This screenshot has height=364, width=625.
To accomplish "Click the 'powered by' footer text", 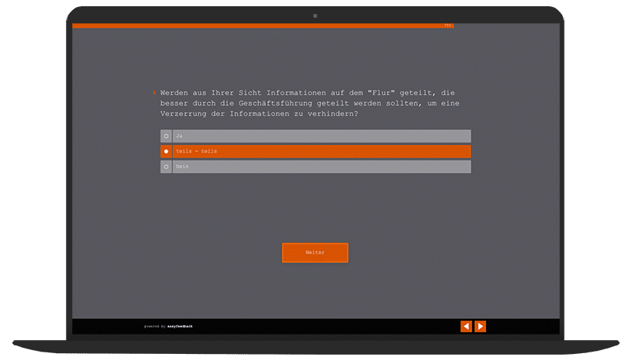I will pos(154,327).
